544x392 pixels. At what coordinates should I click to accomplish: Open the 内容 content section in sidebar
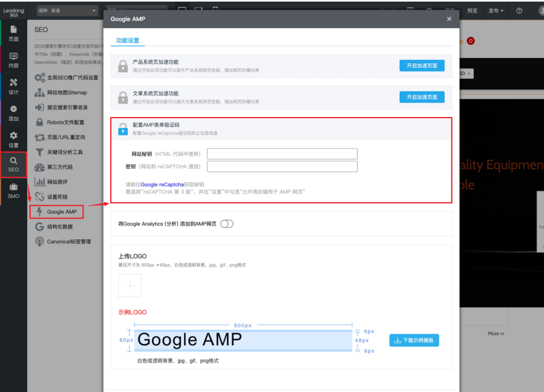13,60
